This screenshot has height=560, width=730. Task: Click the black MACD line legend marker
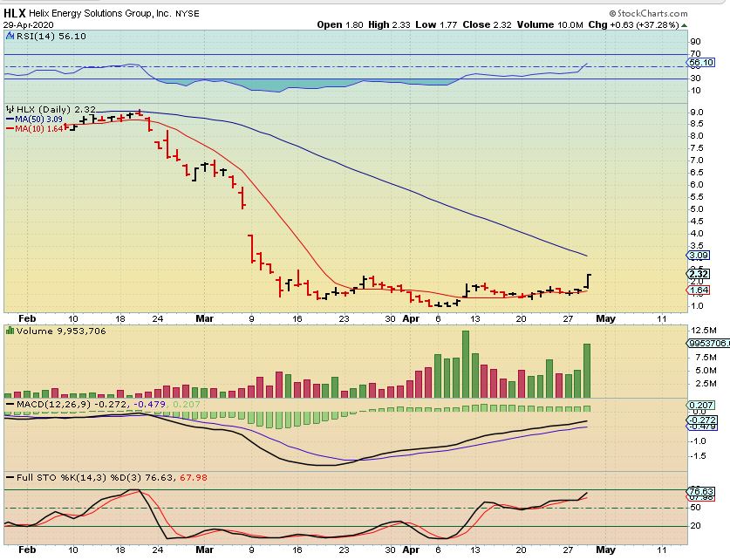pos(10,404)
